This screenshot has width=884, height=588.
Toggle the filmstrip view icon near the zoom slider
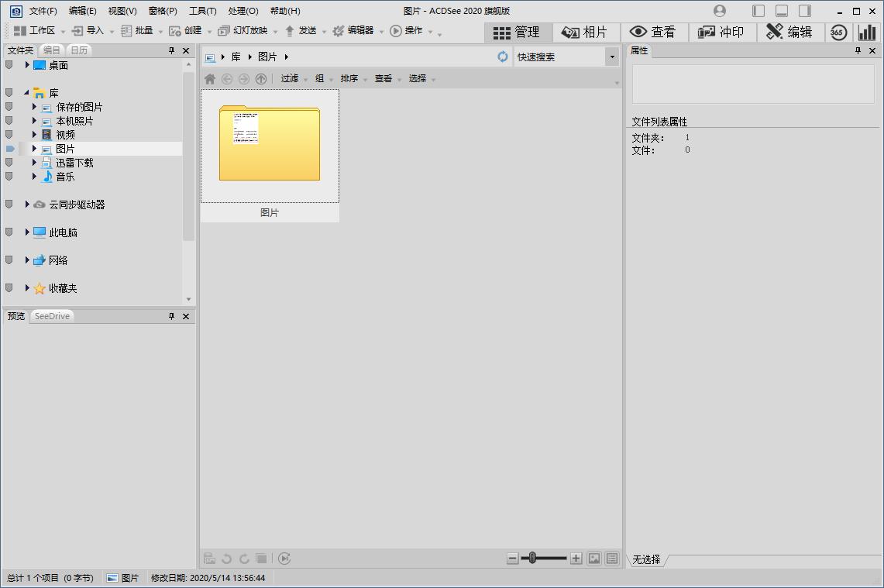593,558
